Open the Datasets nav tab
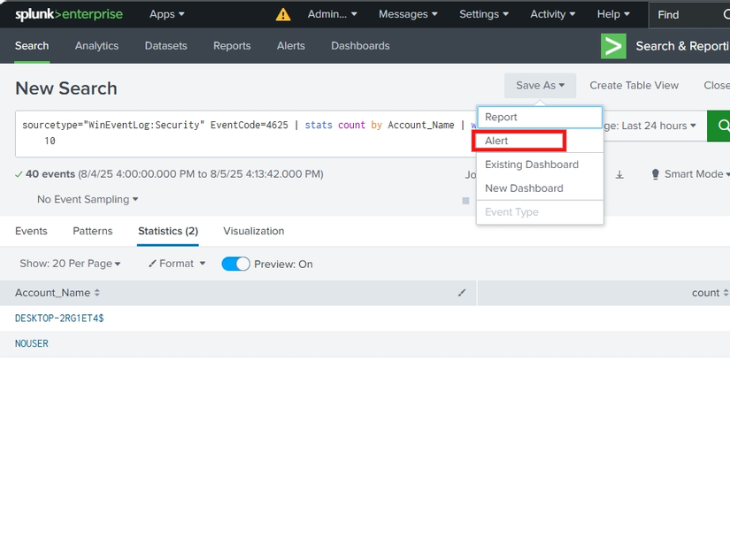 tap(165, 46)
